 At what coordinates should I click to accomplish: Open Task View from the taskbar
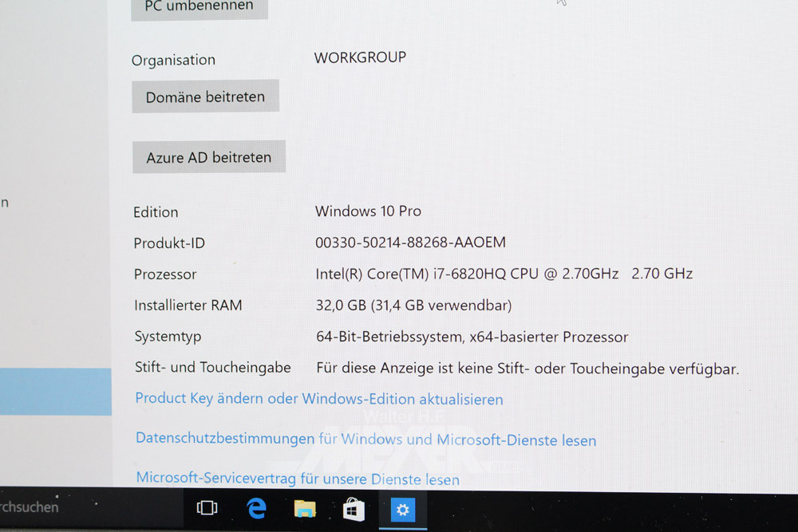tap(207, 508)
